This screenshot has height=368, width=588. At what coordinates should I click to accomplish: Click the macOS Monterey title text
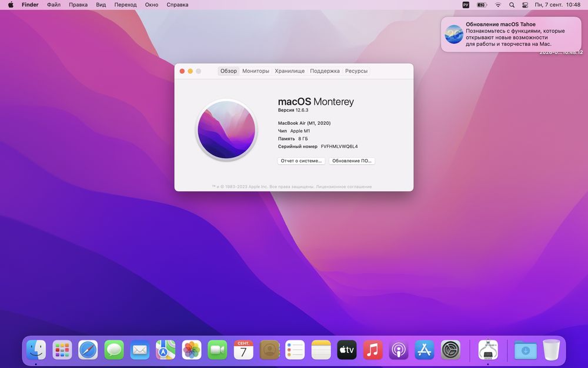[x=316, y=102]
